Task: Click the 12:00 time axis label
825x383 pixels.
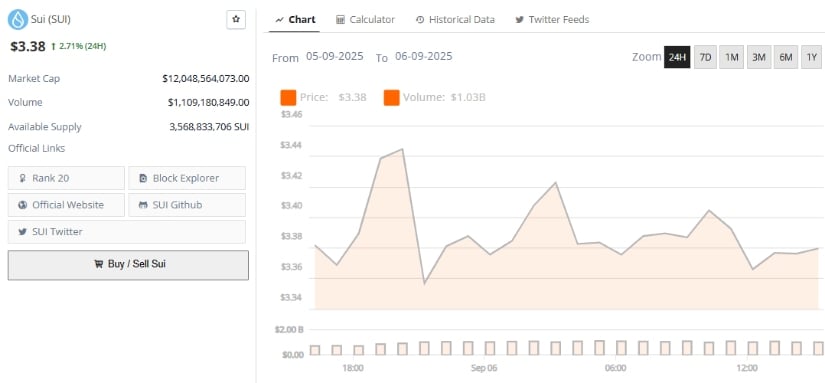Action: click(x=747, y=367)
